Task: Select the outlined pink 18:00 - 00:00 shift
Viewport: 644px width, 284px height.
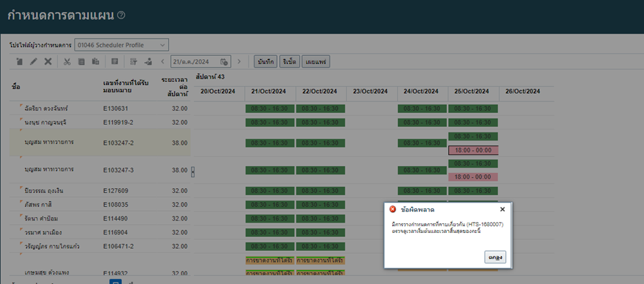Action: [473, 150]
